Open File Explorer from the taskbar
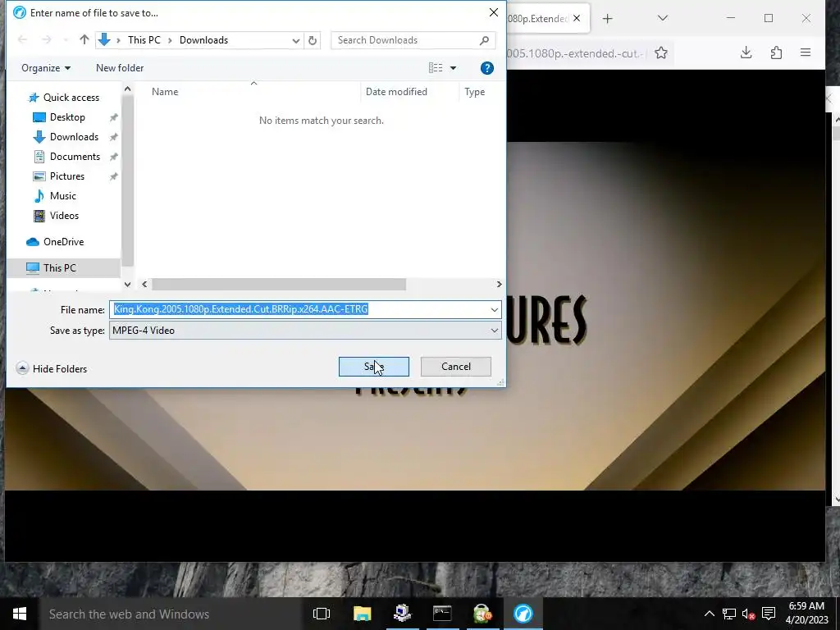 [x=362, y=614]
